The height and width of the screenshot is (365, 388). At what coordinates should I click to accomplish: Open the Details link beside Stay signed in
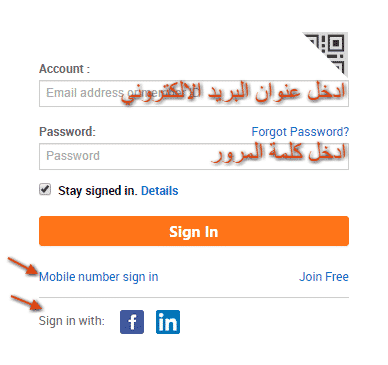coord(160,191)
